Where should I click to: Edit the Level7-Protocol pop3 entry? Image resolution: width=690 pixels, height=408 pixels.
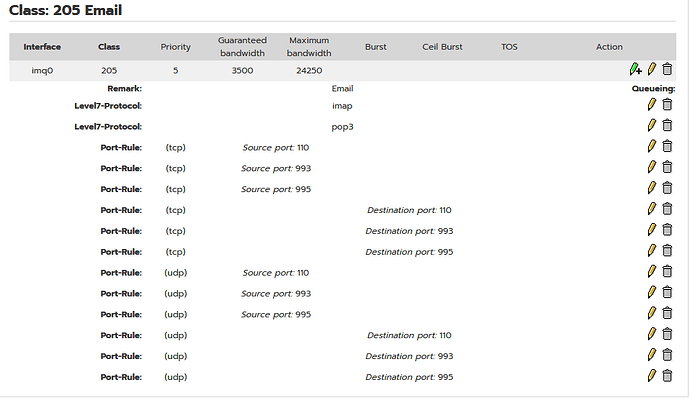pyautogui.click(x=652, y=125)
